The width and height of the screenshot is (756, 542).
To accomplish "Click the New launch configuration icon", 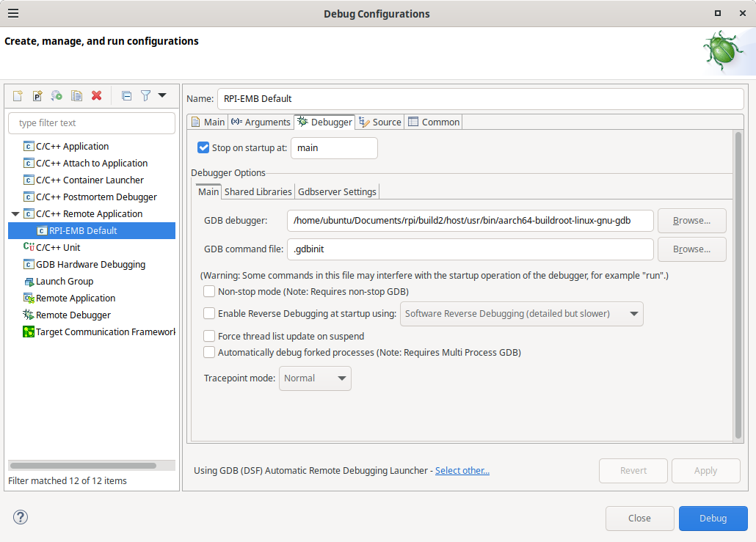I will coord(18,96).
